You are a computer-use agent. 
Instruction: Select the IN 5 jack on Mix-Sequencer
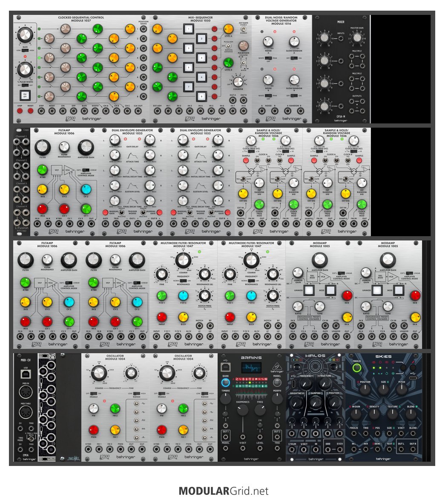click(x=211, y=111)
